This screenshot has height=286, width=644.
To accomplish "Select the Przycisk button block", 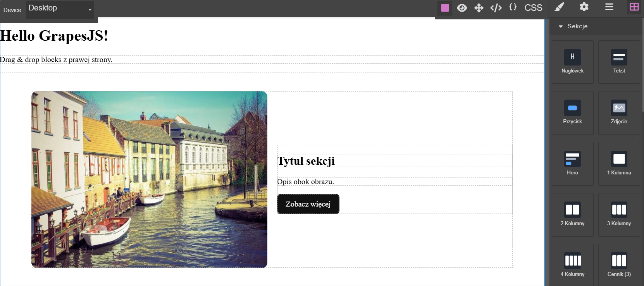I will pyautogui.click(x=572, y=113).
